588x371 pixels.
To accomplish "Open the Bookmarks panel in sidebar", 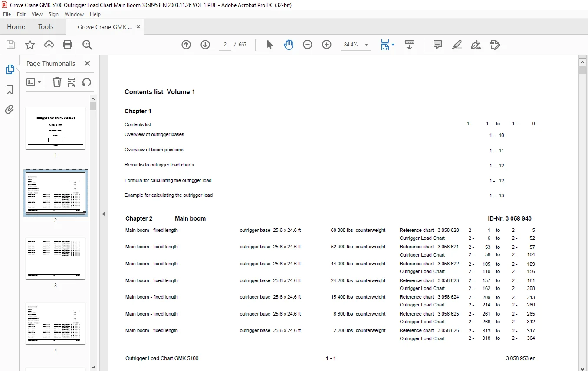I will tap(10, 90).
